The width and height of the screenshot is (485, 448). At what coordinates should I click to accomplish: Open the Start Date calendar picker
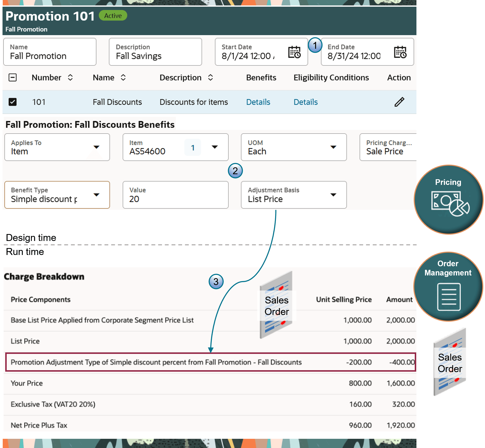294,52
